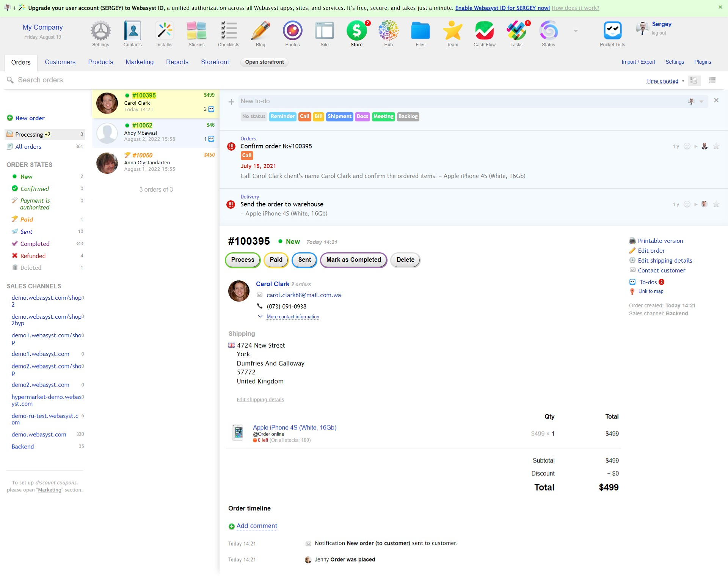Click the Printable version icon
Image resolution: width=728 pixels, height=576 pixels.
(632, 241)
